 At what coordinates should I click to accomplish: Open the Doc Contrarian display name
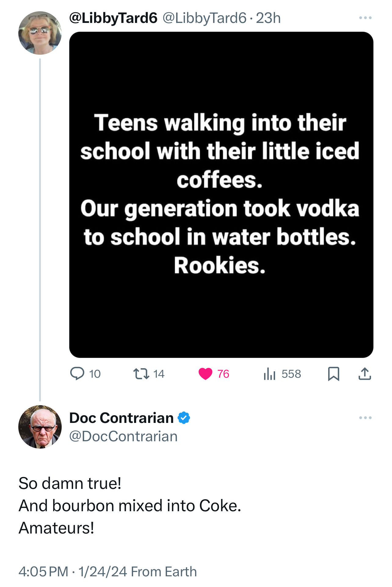coord(122,418)
